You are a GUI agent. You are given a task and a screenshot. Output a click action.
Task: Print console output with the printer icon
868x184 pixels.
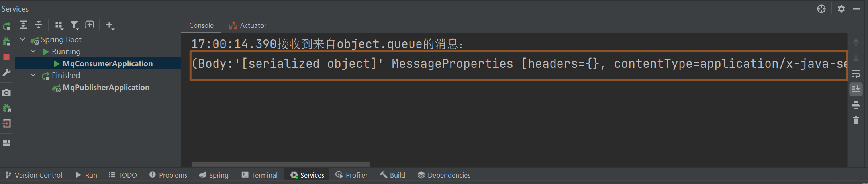point(856,105)
